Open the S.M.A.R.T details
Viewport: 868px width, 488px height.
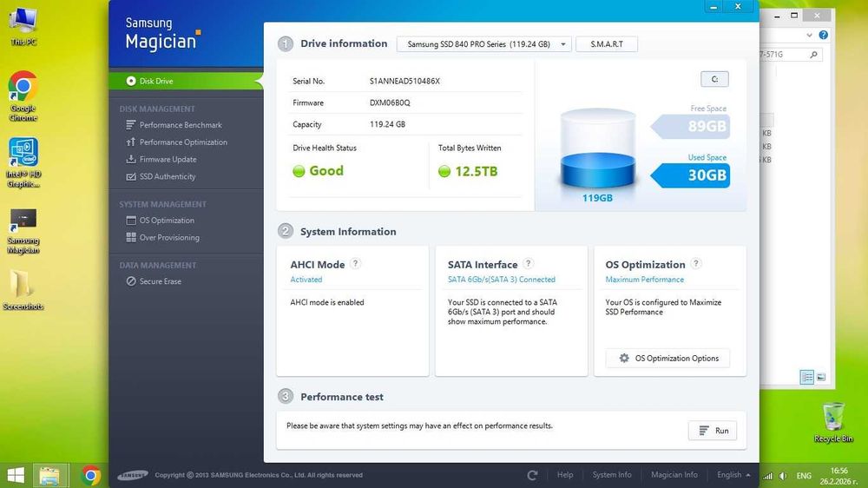[607, 44]
